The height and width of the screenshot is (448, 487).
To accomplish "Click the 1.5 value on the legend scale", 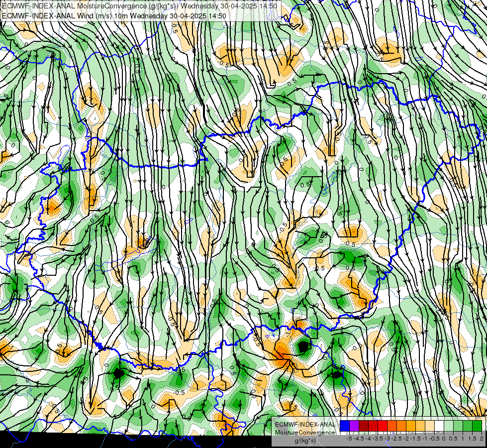I will pos(473,439).
